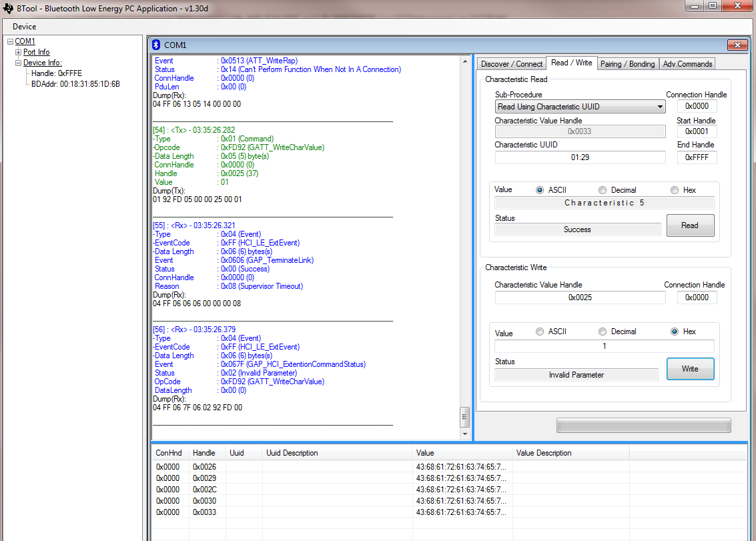The width and height of the screenshot is (756, 541).
Task: Select Device Info in the device tree
Action: 43,63
